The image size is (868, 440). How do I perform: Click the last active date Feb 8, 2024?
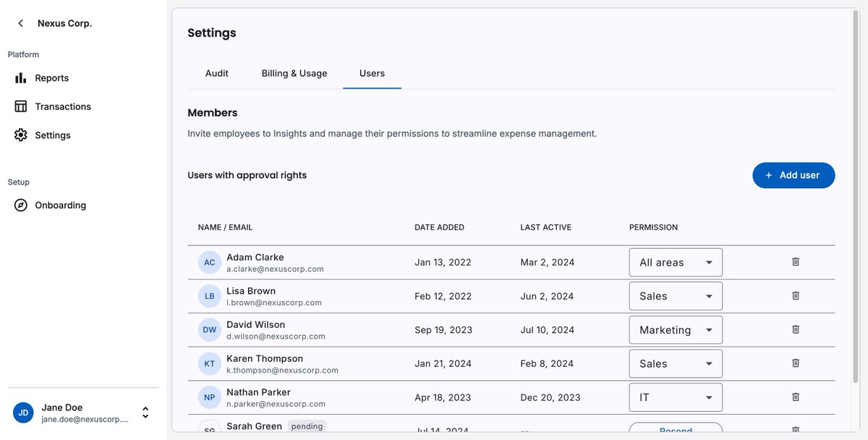point(547,363)
